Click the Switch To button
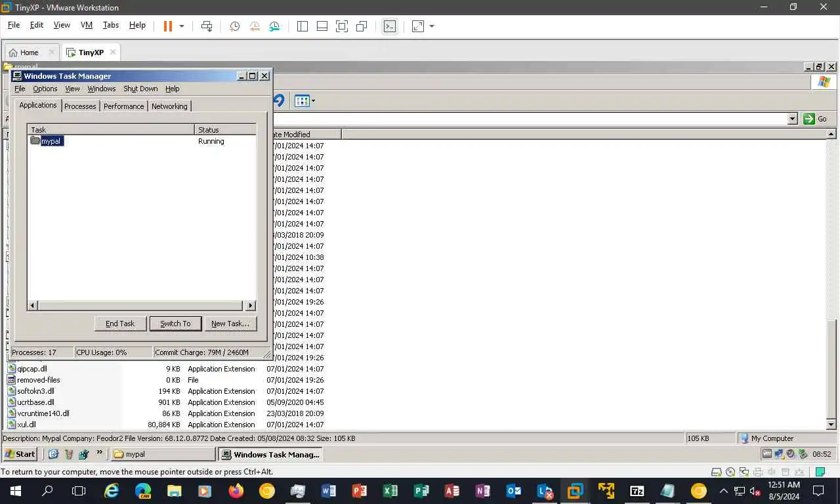 pyautogui.click(x=175, y=324)
